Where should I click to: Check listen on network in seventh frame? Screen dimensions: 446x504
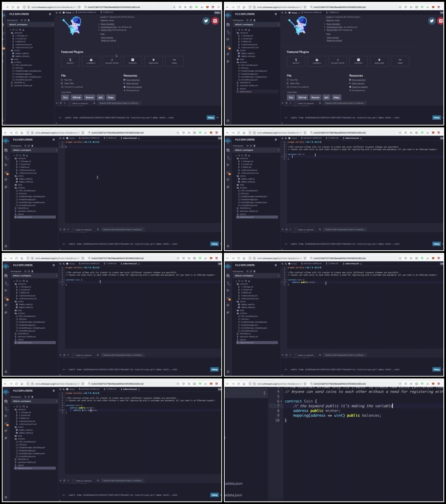[74, 481]
